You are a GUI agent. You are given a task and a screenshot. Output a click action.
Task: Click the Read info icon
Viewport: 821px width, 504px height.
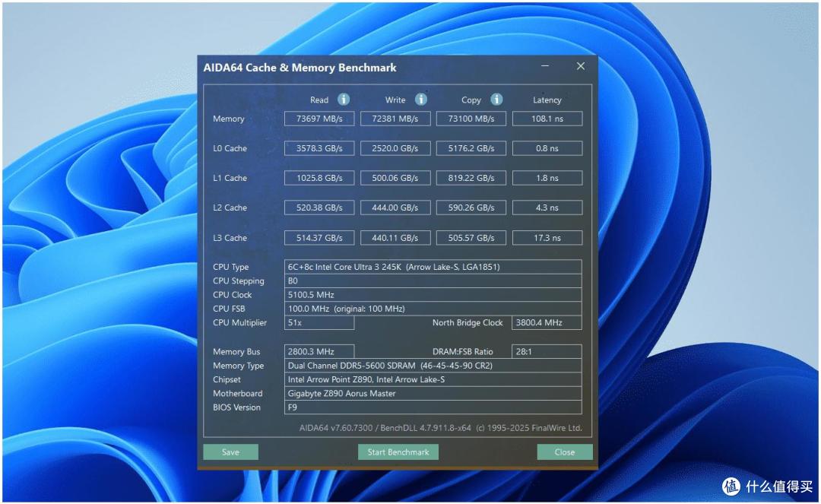click(344, 99)
